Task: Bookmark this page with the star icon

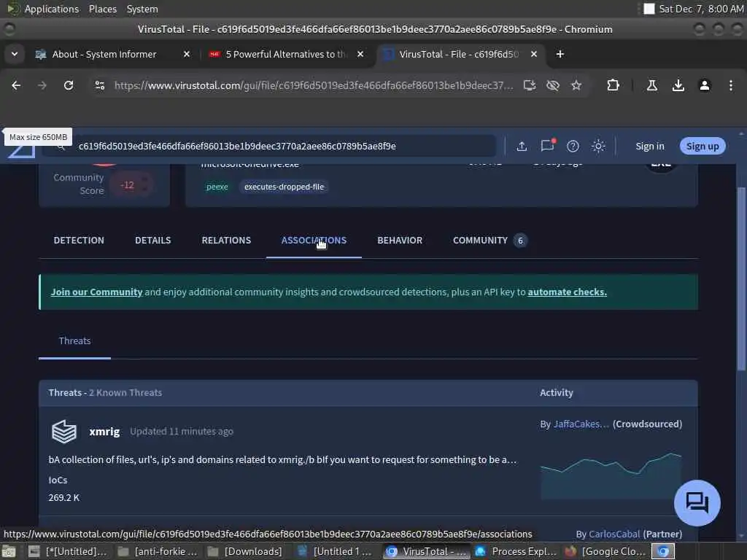Action: [576, 85]
